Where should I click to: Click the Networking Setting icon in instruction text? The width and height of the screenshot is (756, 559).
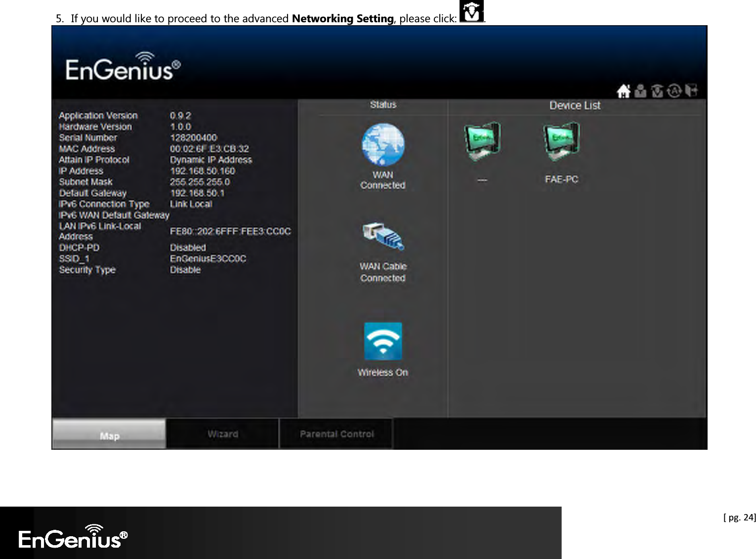[x=471, y=11]
